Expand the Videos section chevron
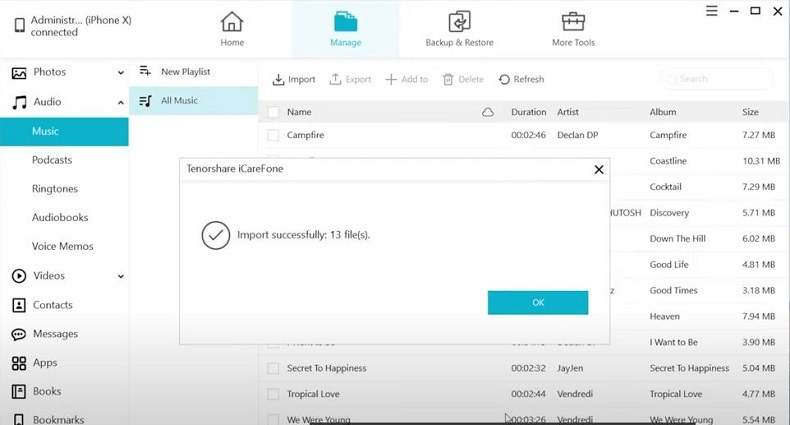Image resolution: width=790 pixels, height=425 pixels. tap(121, 276)
